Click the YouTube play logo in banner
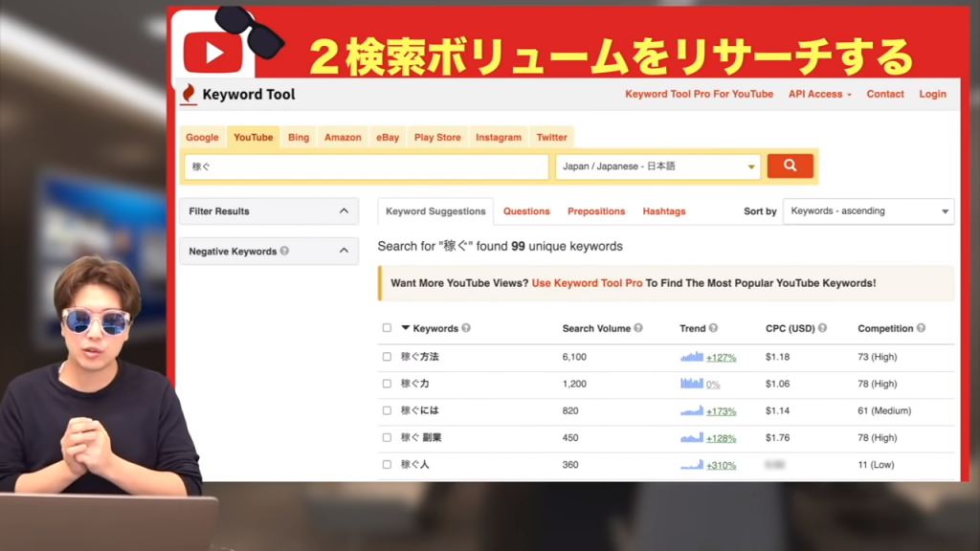 point(212,53)
